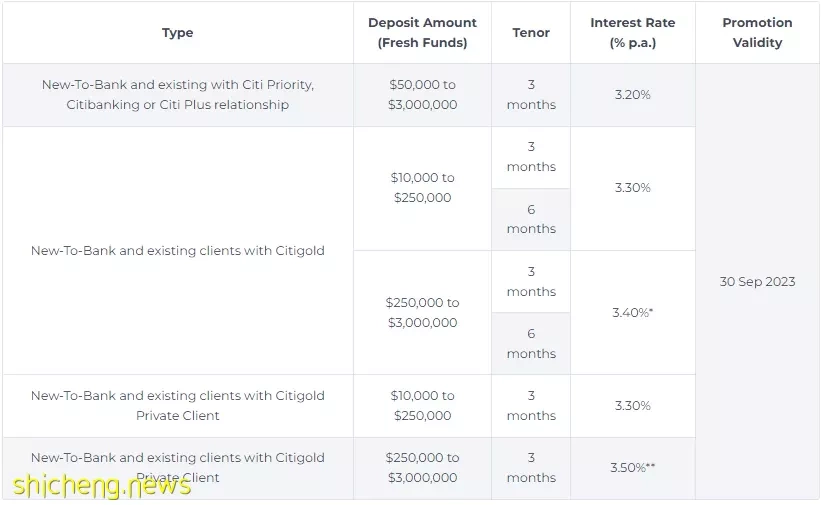
Task: Click the Deposit Amount (Fresh Funds) header
Action: click(422, 33)
